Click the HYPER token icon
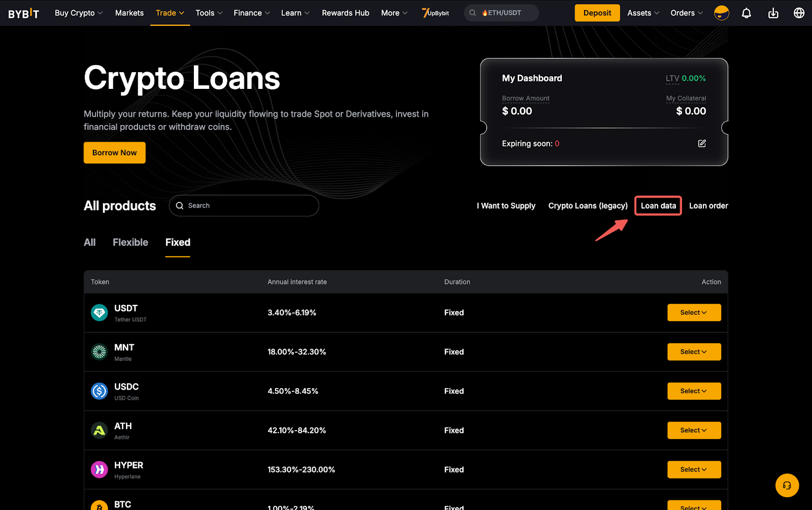 coord(99,470)
